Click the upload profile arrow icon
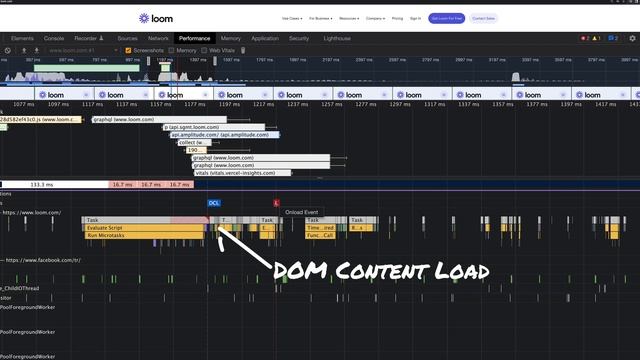The height and width of the screenshot is (360, 640). (24, 50)
